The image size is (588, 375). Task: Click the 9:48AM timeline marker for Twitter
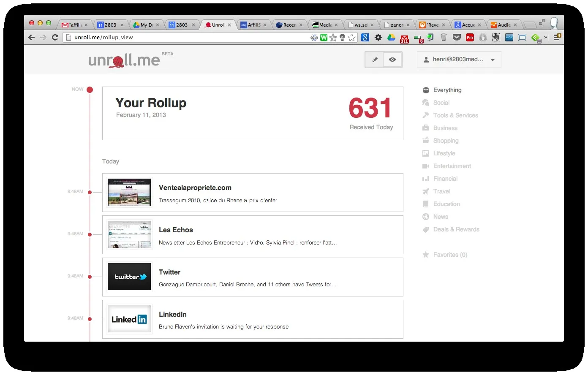[x=90, y=277]
